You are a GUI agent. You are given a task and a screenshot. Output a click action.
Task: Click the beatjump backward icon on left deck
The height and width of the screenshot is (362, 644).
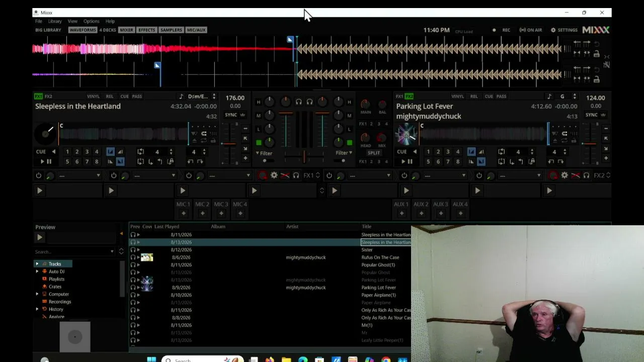[x=190, y=161]
